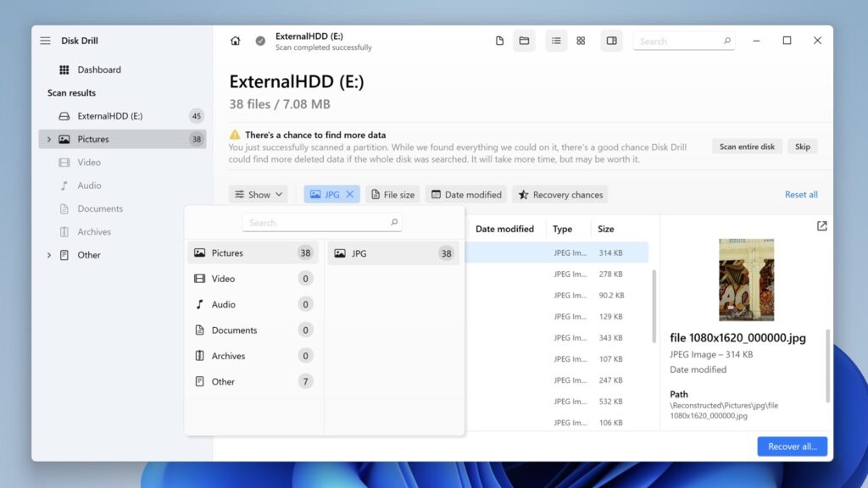Expand the Other category in the sidebar

[48, 255]
